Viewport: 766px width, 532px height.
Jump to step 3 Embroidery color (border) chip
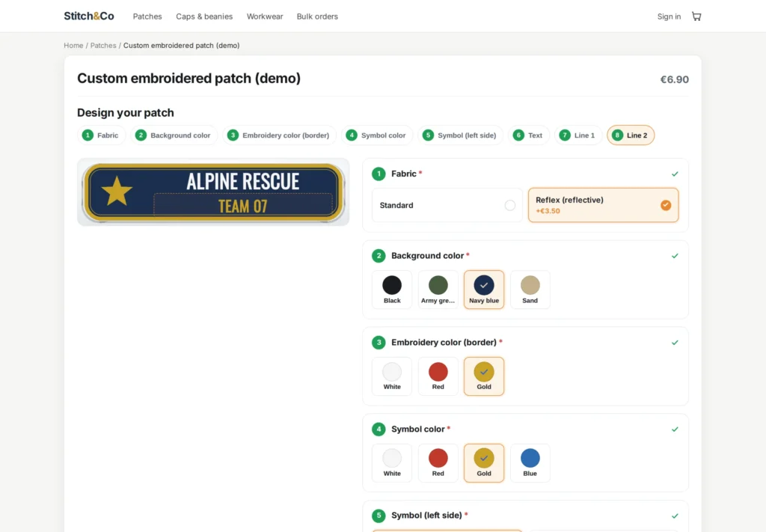click(x=279, y=135)
